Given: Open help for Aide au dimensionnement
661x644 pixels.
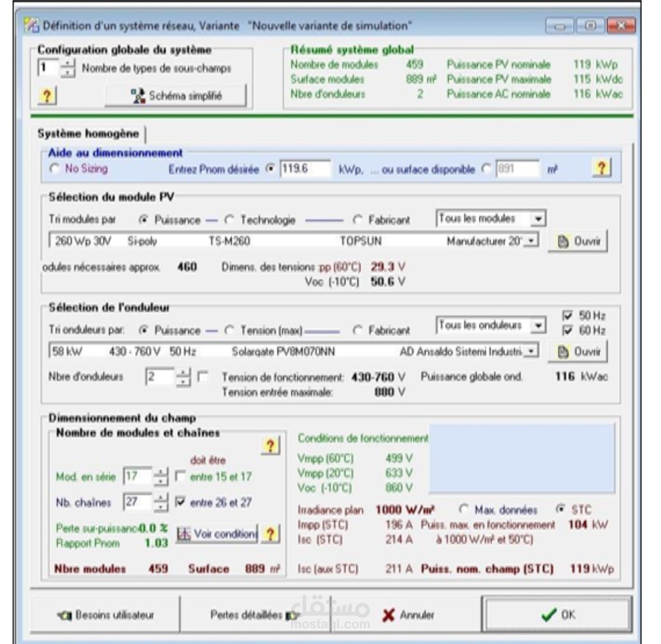Looking at the screenshot, I should 602,168.
